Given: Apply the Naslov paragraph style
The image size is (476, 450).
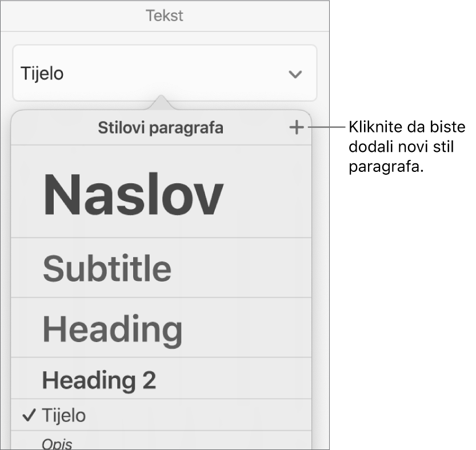Looking at the screenshot, I should pyautogui.click(x=161, y=191).
